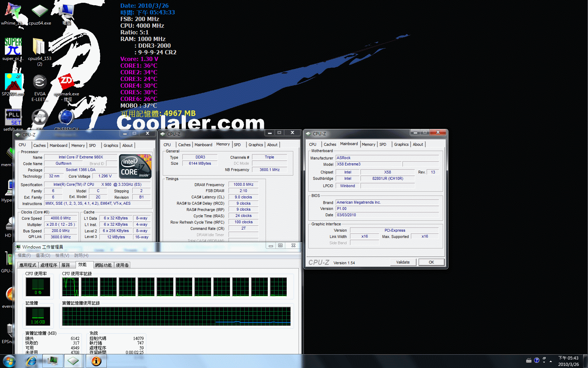The width and height of the screenshot is (588, 368).
Task: Open the steering-wheel icon beside setfsb.exe
Action: coord(40,117)
